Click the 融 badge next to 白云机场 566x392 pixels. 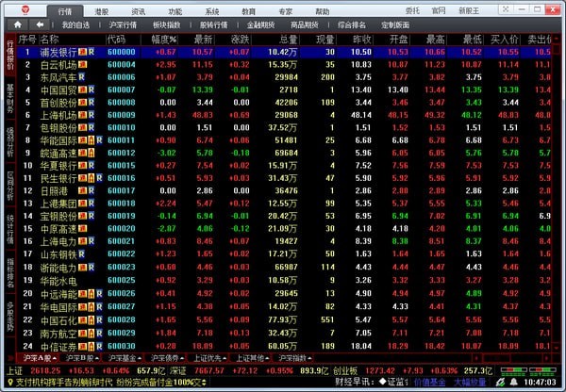83,65
